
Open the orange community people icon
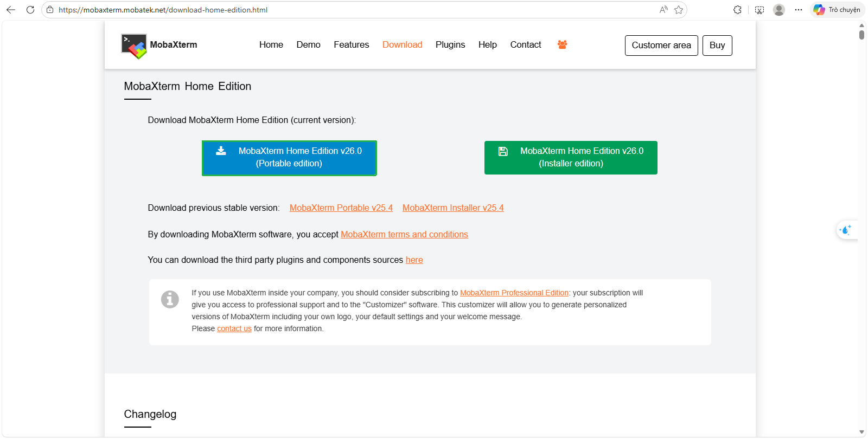[x=562, y=44]
